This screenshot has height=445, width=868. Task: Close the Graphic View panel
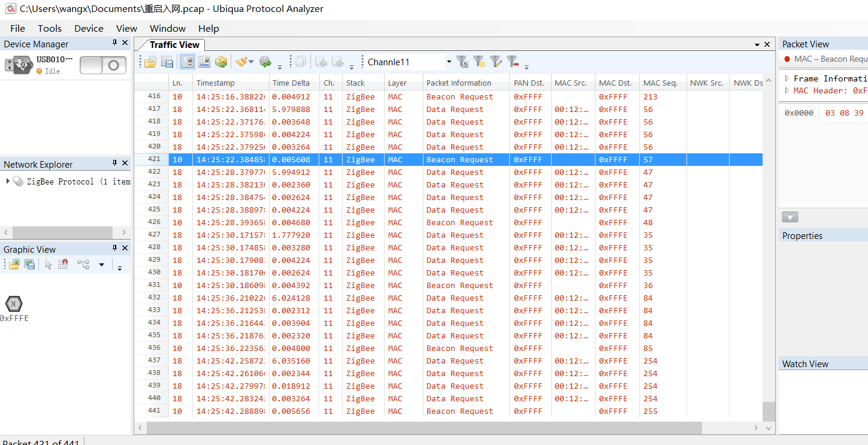point(125,249)
